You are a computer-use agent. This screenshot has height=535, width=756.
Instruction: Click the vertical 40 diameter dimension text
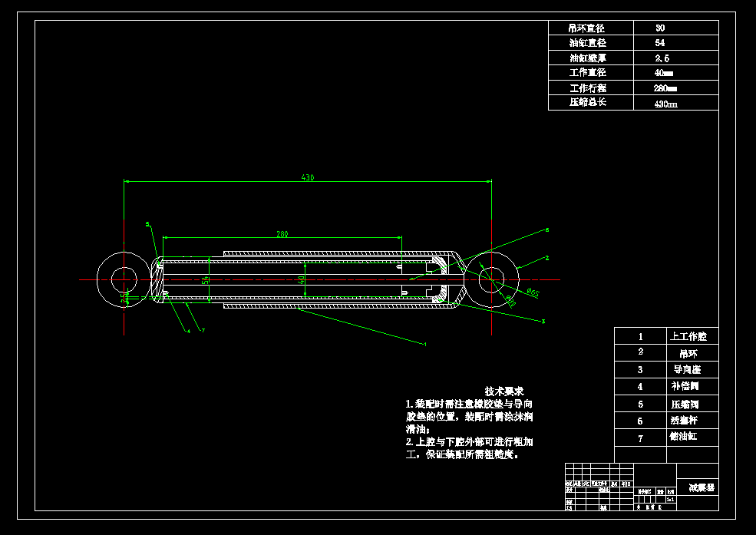[301, 279]
